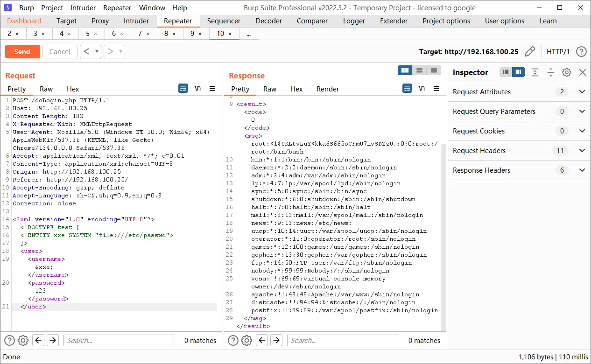Open Response search help icon

tap(233, 341)
